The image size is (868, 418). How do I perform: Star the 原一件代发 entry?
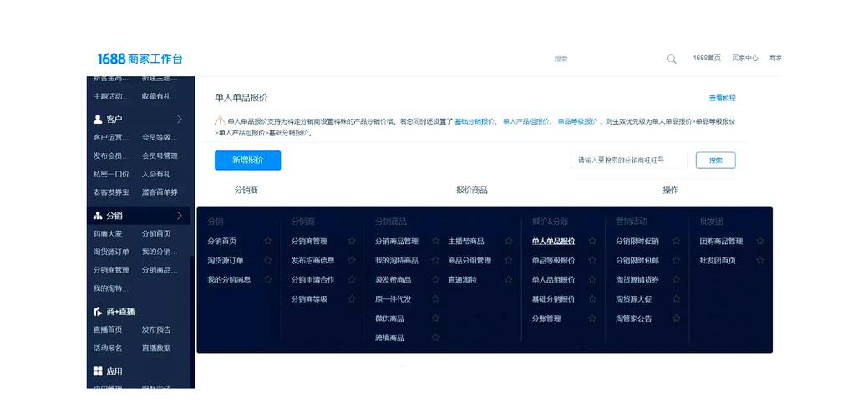pos(435,299)
